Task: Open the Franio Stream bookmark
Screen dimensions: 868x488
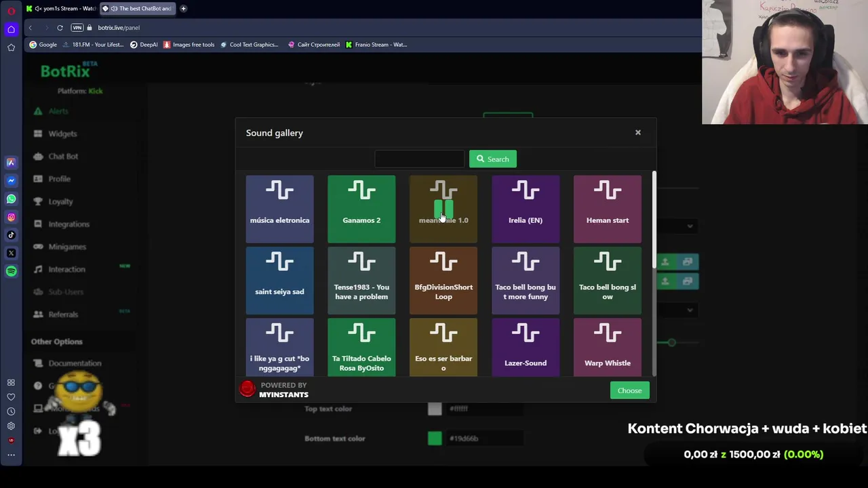Action: (376, 45)
